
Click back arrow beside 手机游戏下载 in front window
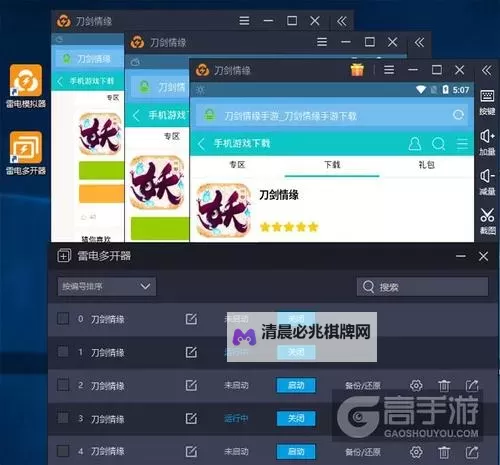(201, 144)
